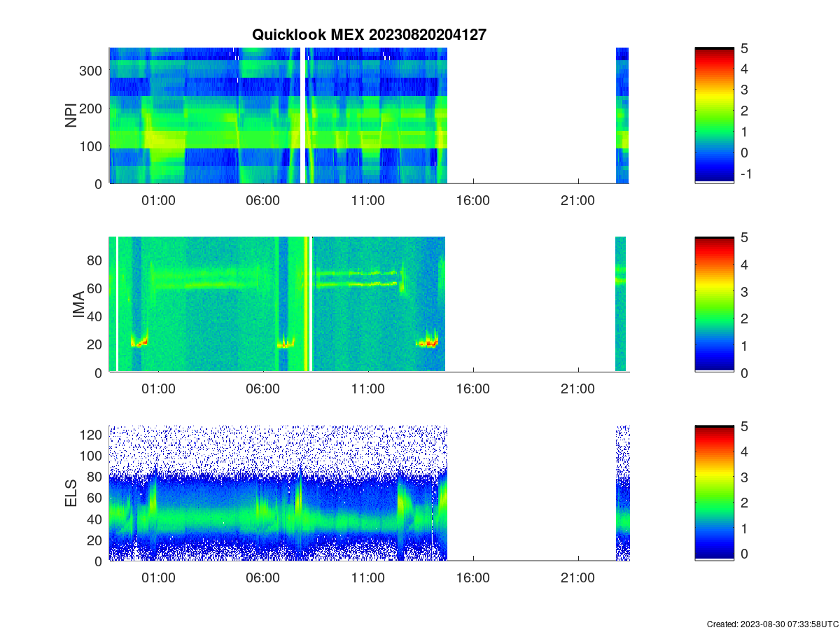Click the IMA spectrogram plot area

pyautogui.click(x=369, y=304)
